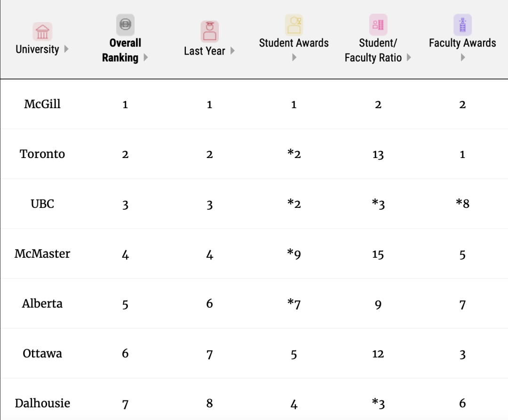
Task: Click the Student Awards icon
Action: pos(294,24)
